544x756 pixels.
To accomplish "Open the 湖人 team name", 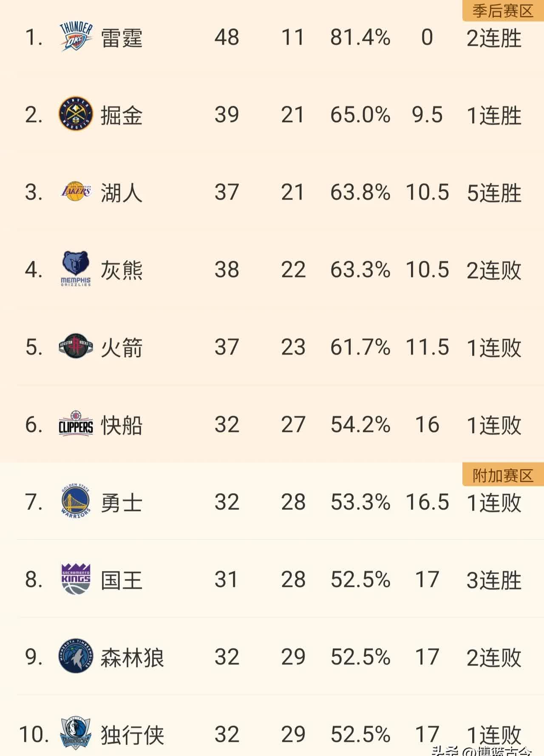I will pos(122,193).
